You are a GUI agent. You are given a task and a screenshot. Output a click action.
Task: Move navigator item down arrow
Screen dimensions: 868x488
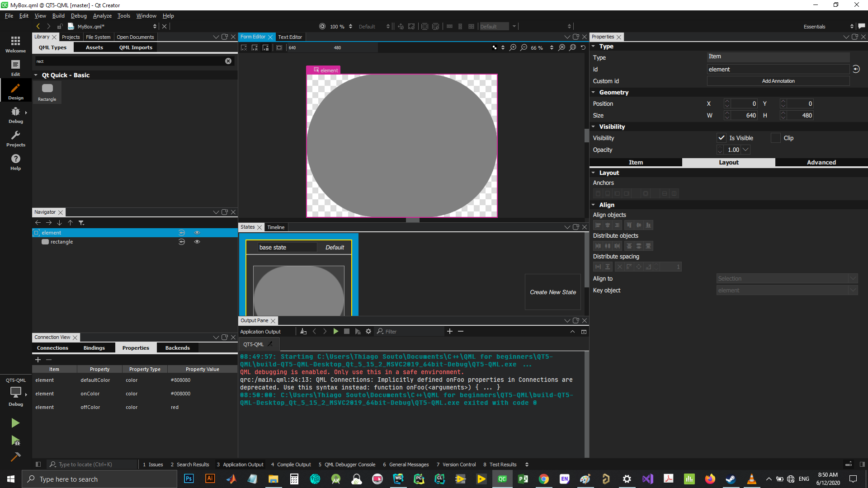(59, 223)
